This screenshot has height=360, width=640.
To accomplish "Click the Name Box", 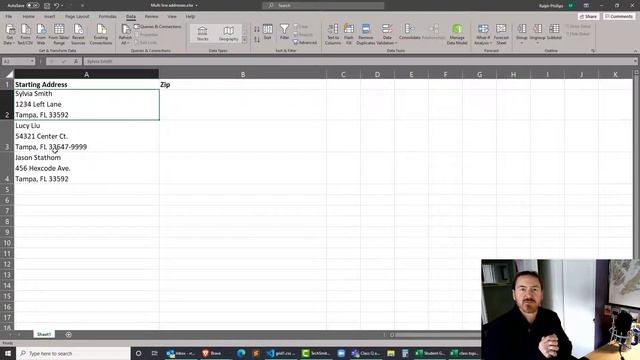I will click(18, 61).
